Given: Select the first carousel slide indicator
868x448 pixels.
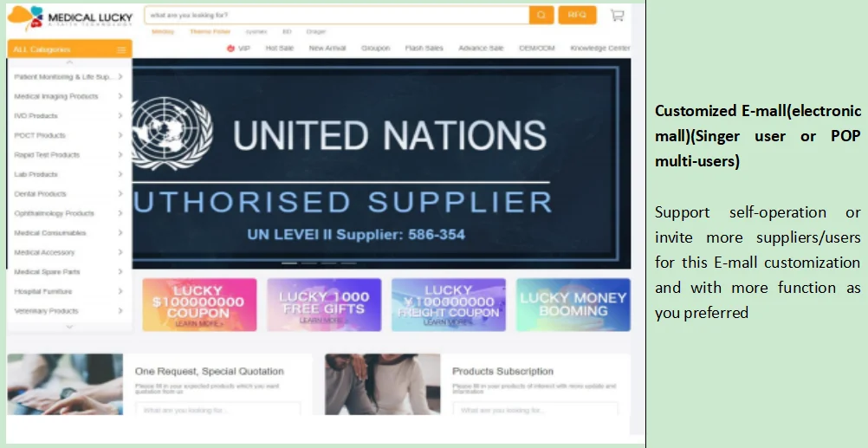Looking at the screenshot, I should [x=289, y=263].
